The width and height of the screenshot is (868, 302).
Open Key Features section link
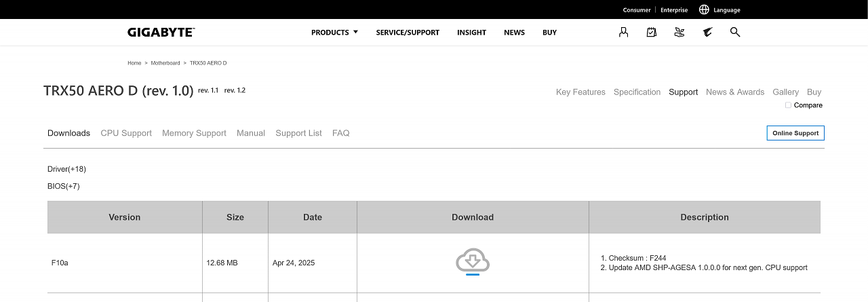point(580,92)
